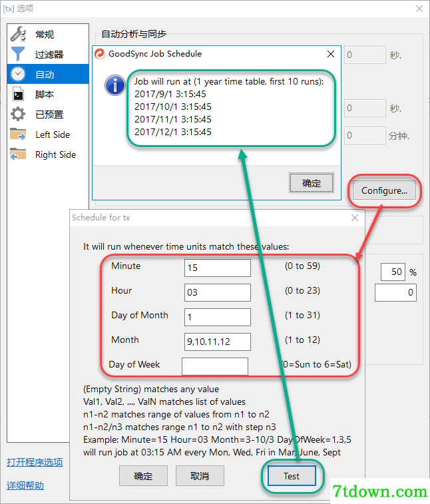
Task: Open the 常规 settings page
Action: 48,34
